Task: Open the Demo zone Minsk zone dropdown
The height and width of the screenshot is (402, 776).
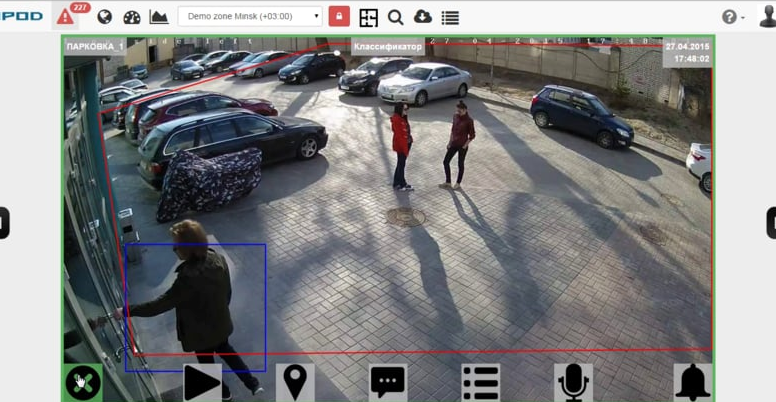Action: (x=250, y=16)
